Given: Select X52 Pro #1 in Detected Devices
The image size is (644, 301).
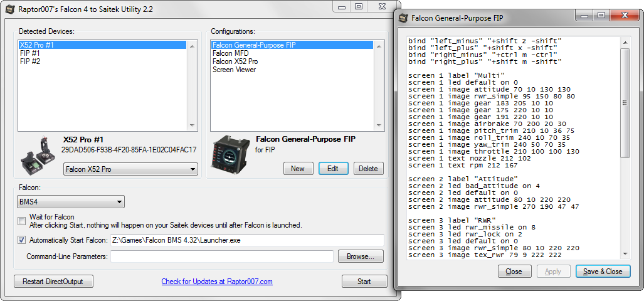Looking at the screenshot, I should [x=102, y=45].
